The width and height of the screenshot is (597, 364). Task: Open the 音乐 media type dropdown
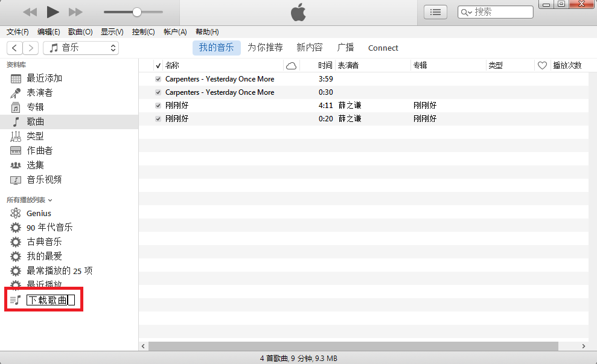[x=81, y=48]
